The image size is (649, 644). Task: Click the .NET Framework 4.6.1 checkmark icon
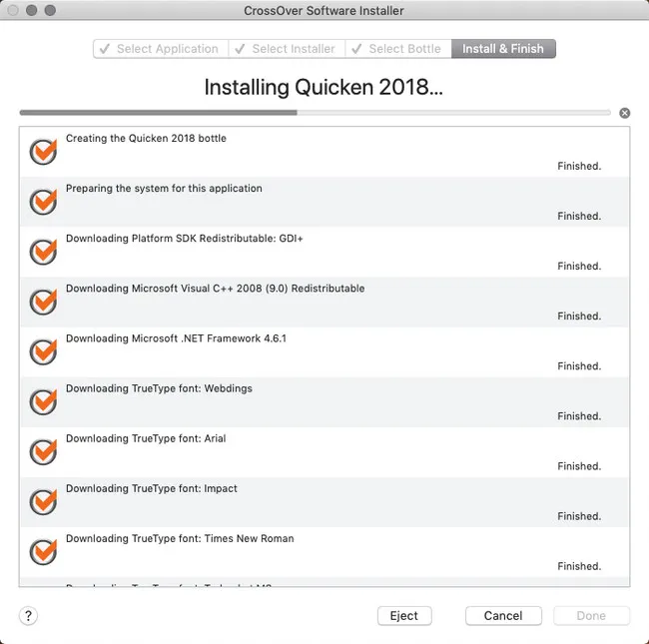43,351
